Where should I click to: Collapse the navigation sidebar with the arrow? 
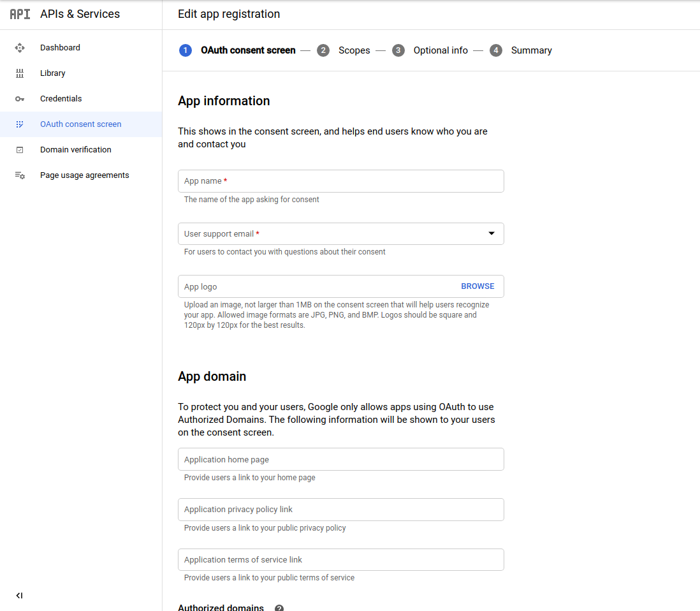[x=19, y=595]
